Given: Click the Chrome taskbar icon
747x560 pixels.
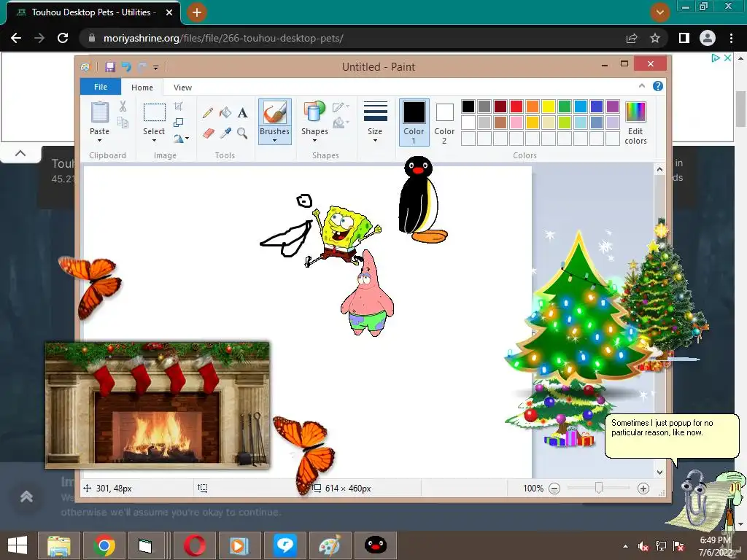Looking at the screenshot, I should 104,545.
